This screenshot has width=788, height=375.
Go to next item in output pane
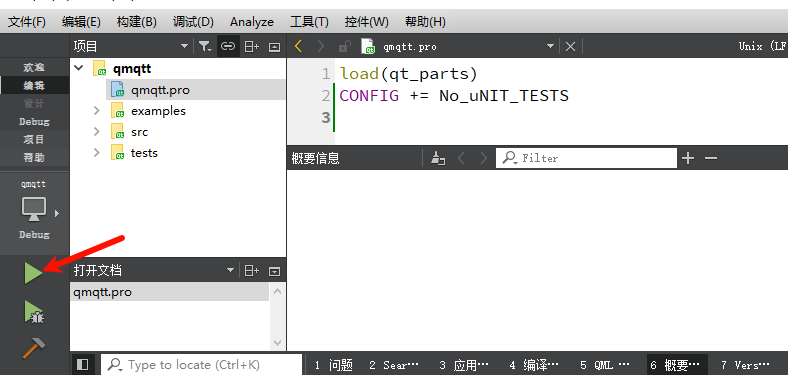[483, 158]
